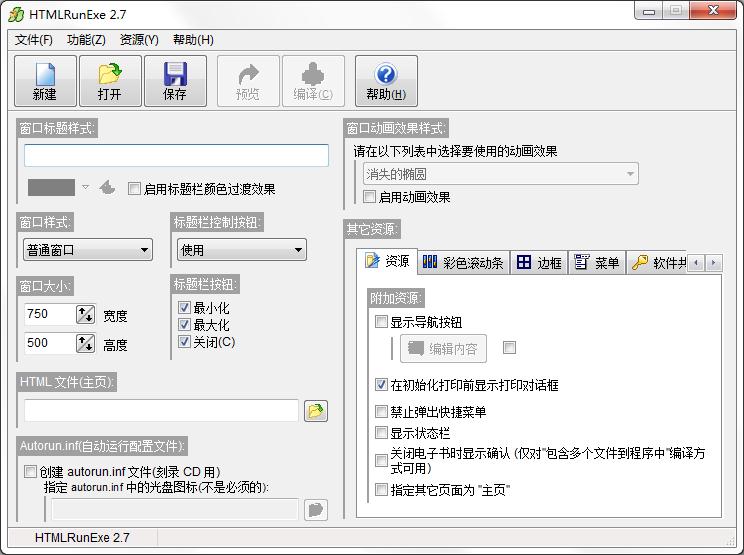Uncheck the 最小化 title bar button option
Image resolution: width=744 pixels, height=555 pixels.
pos(184,307)
